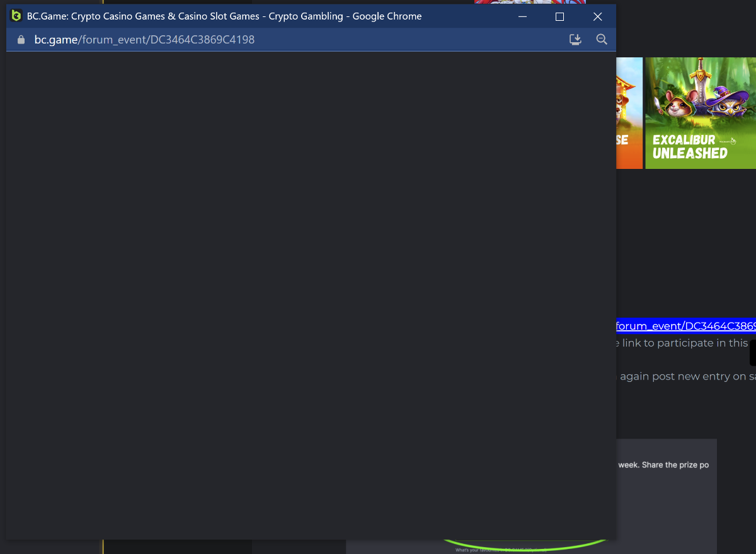Click the 'link to participate in this' text

click(x=684, y=343)
